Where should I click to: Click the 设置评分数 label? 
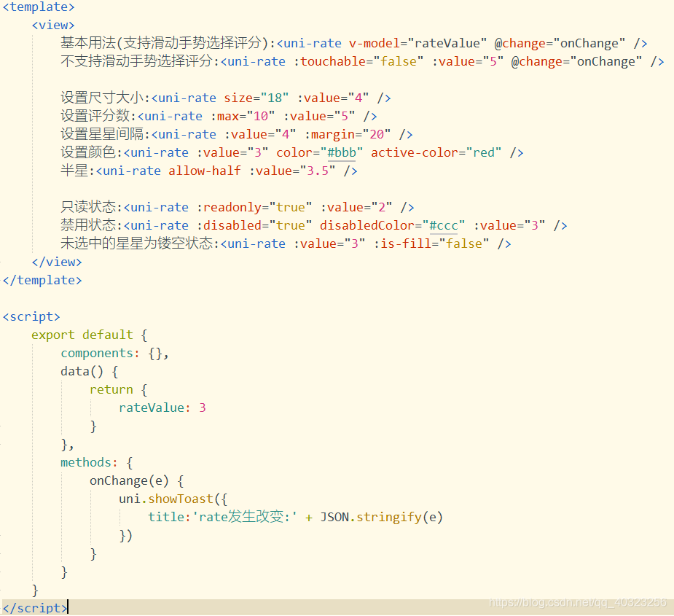[95, 116]
